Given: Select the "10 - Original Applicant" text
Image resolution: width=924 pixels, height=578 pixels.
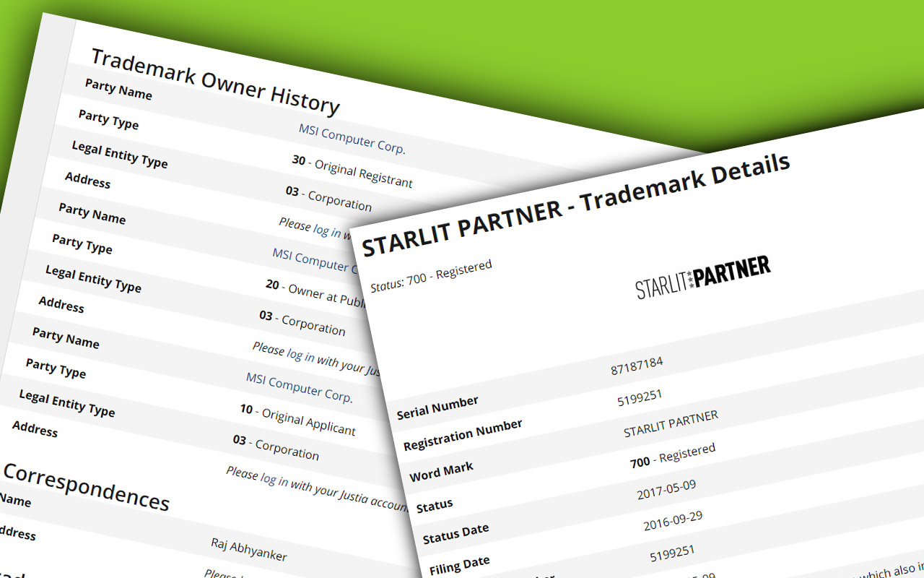Looking at the screenshot, I should [298, 420].
